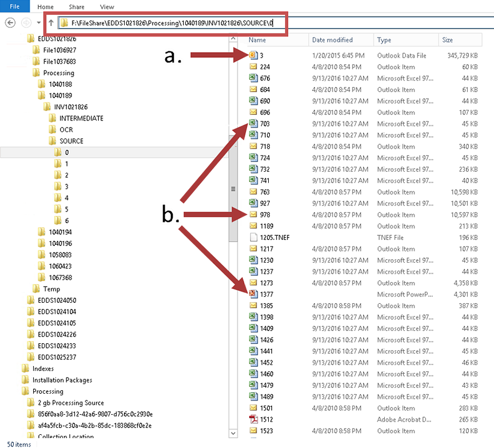The image size is (494, 448).
Task: Click the Forward navigation arrow
Action: tap(26, 23)
